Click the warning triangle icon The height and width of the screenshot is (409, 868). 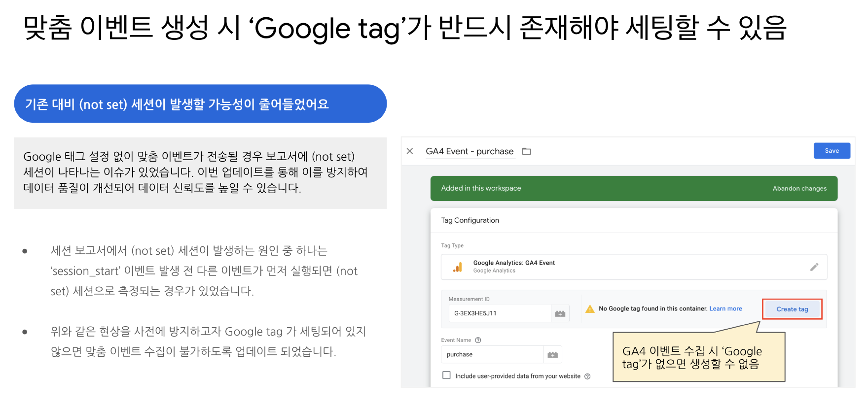point(590,309)
